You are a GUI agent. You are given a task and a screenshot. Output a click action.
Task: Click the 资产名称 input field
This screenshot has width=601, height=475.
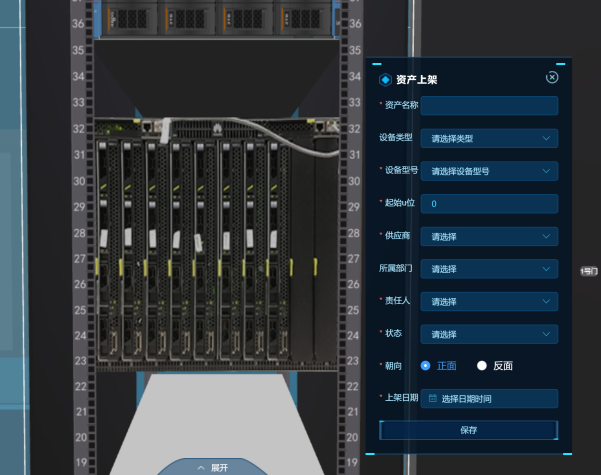[489, 106]
